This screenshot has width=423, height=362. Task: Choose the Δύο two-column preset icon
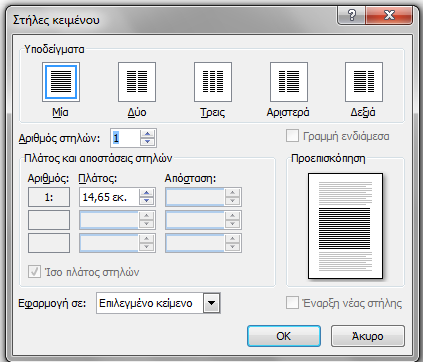(137, 82)
